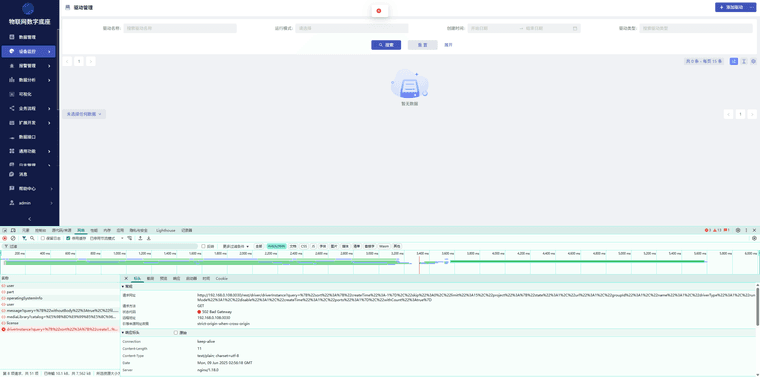Toggle the preserve log checkbox
760x377 pixels.
(x=43, y=238)
